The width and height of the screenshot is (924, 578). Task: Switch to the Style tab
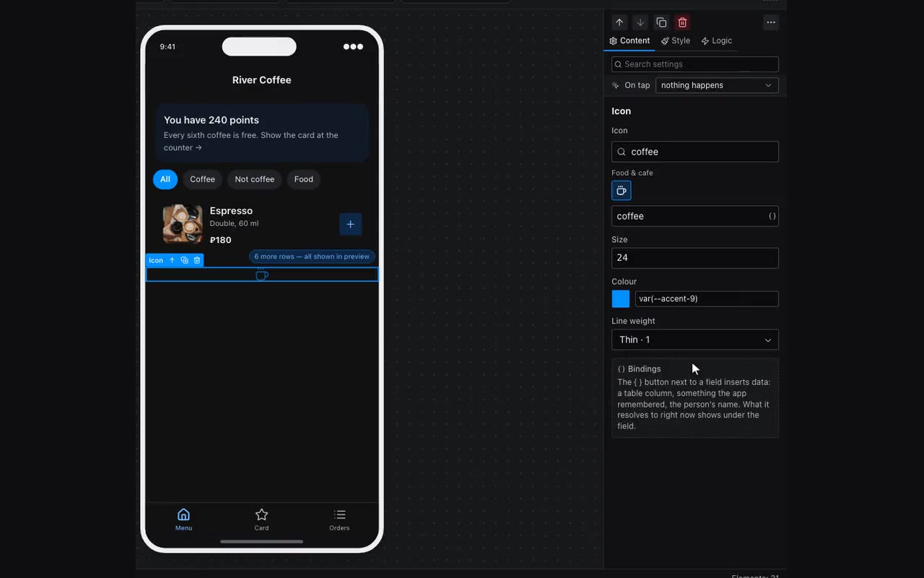coord(676,40)
